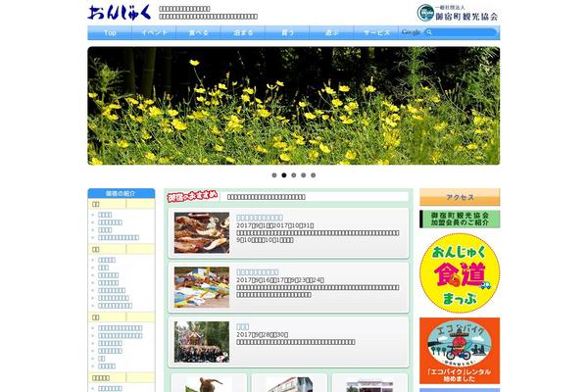Go to the Top page tab
This screenshot has width=588, height=392.
[x=110, y=32]
